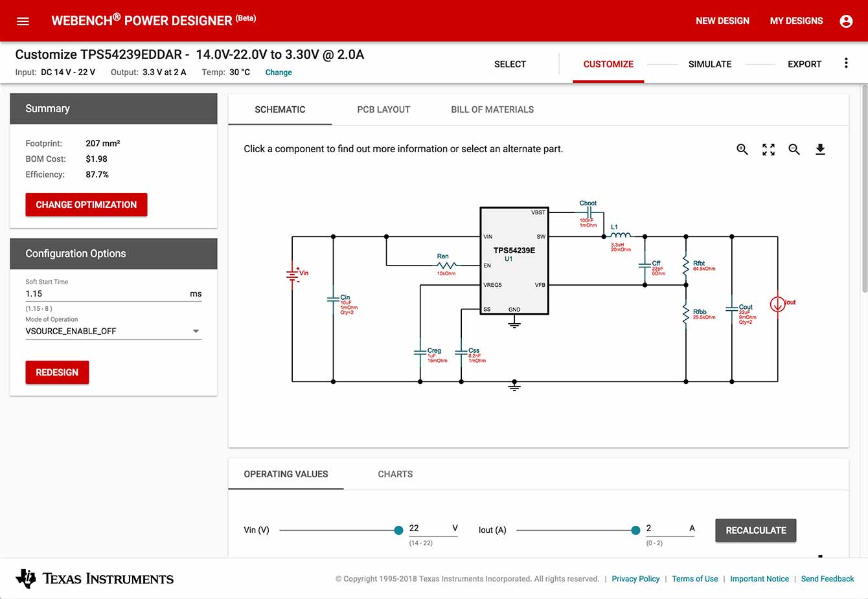Zoom in on the schematic

(742, 150)
